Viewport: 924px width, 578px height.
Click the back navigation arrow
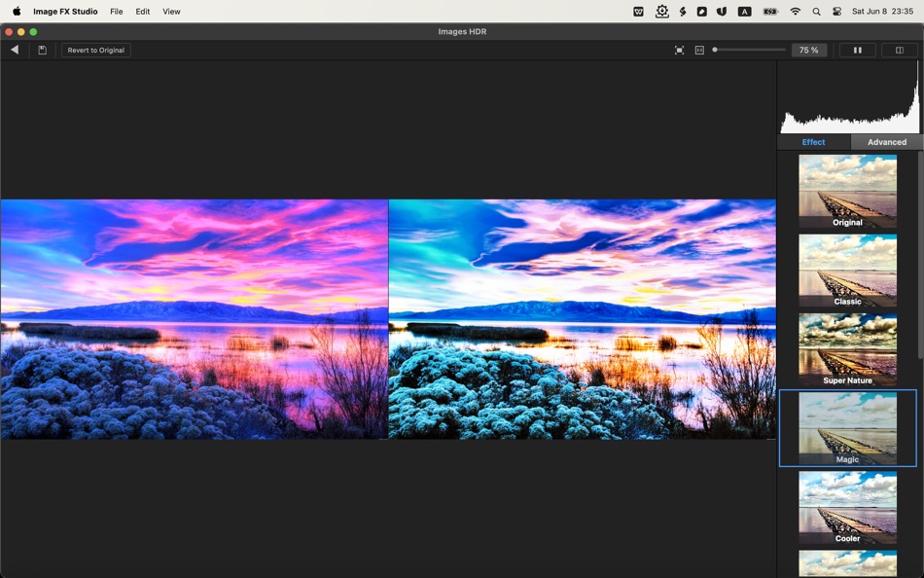pos(15,50)
